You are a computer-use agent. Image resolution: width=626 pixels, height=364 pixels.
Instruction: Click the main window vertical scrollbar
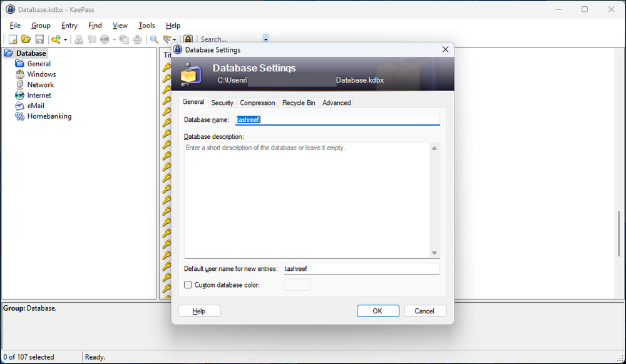coord(619,234)
